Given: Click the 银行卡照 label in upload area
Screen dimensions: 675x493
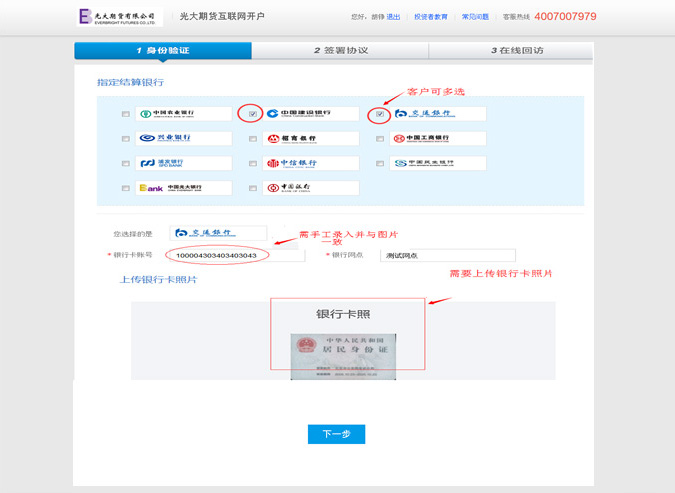Looking at the screenshot, I should pos(343,314).
